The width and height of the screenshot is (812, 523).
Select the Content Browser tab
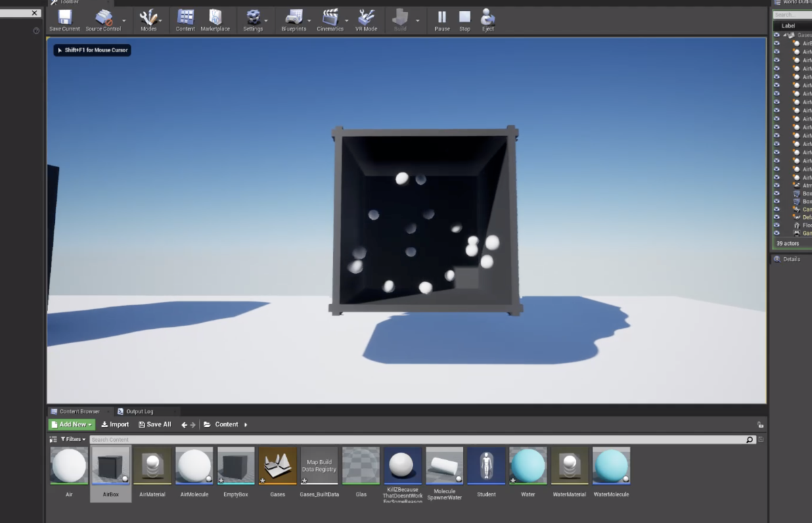click(x=79, y=411)
